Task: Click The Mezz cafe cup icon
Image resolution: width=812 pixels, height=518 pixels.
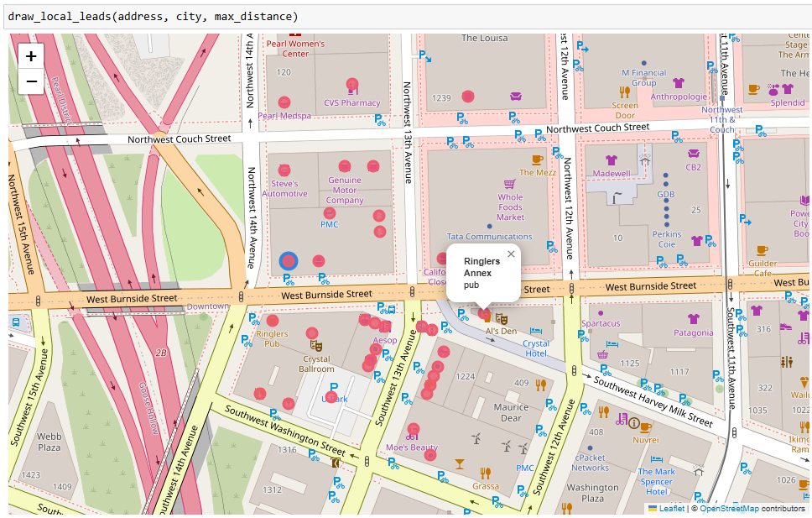Action: pyautogui.click(x=538, y=160)
